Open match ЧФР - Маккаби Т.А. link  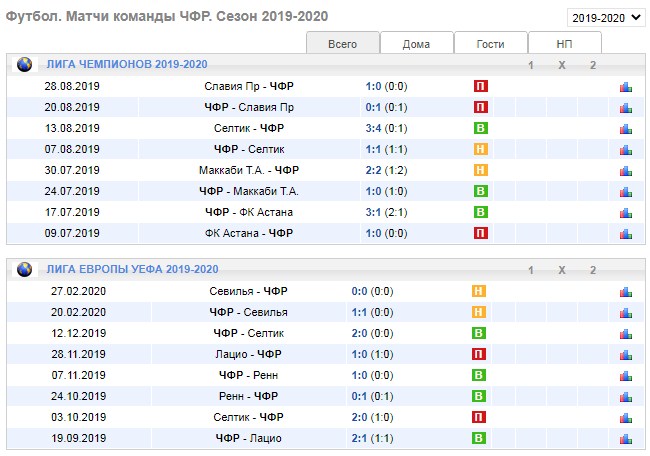pyautogui.click(x=248, y=191)
